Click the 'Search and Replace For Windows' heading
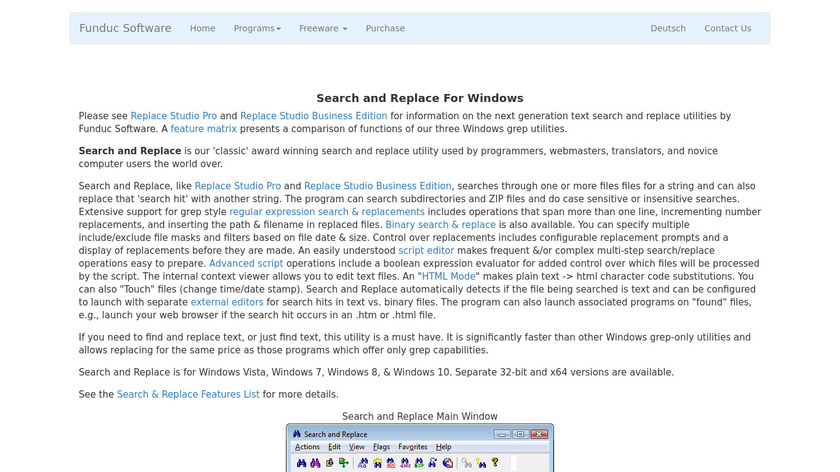The image size is (840, 472). coord(420,98)
